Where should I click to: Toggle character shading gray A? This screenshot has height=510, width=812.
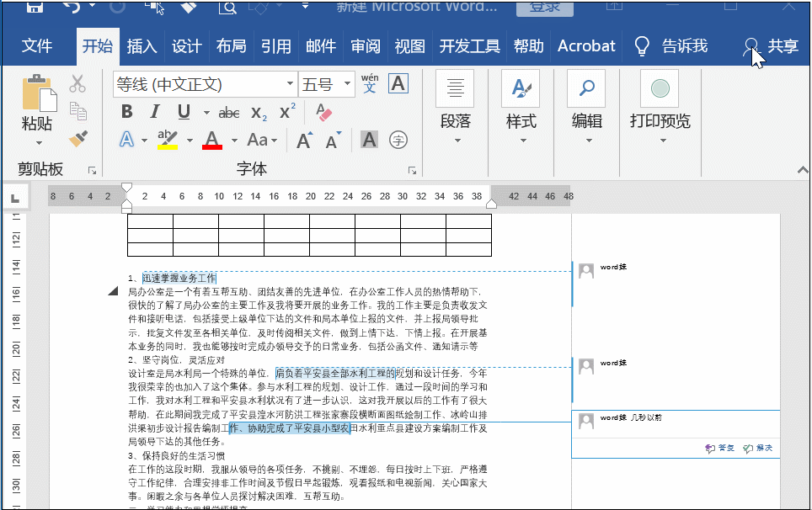369,140
